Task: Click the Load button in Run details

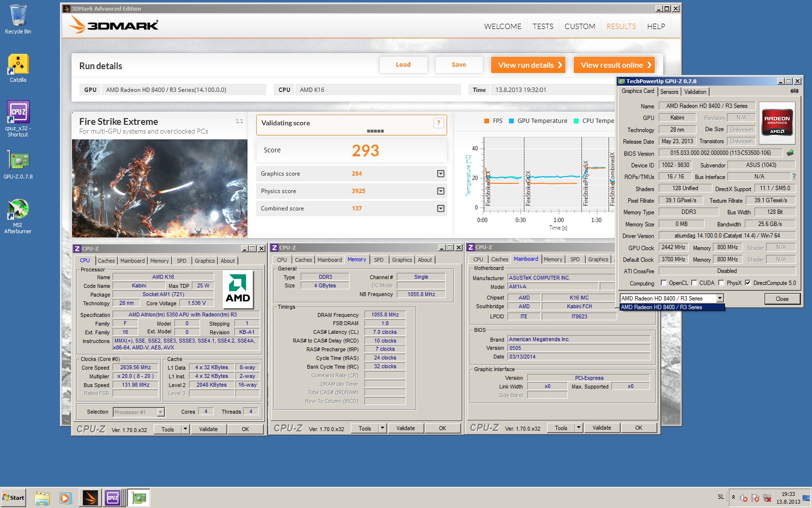Action: (x=403, y=65)
